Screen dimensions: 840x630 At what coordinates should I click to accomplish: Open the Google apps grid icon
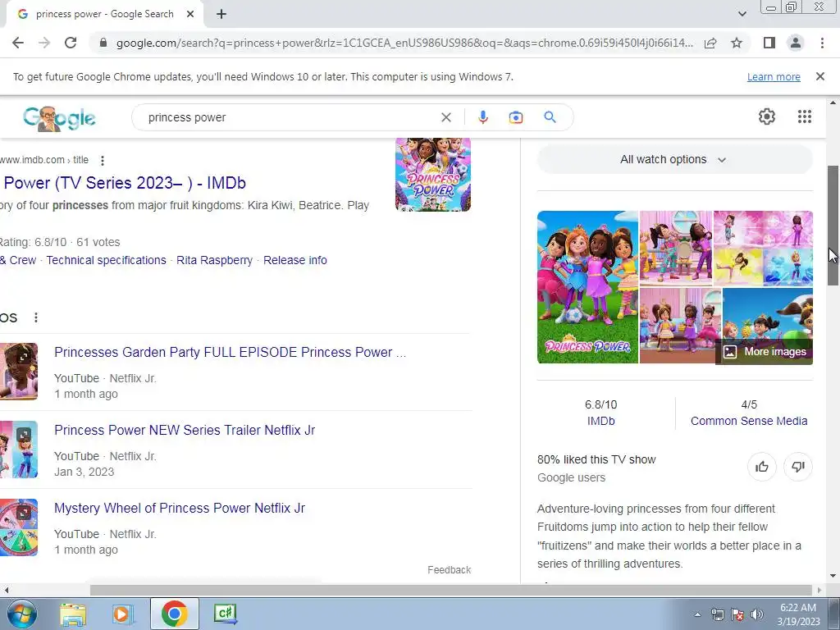click(x=805, y=116)
